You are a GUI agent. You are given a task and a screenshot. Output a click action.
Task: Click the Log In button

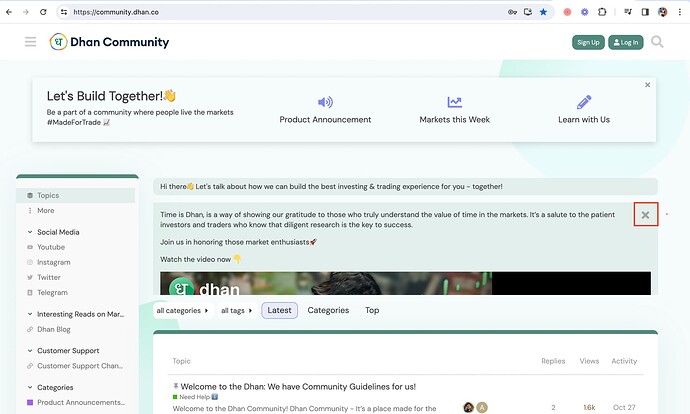(x=626, y=42)
